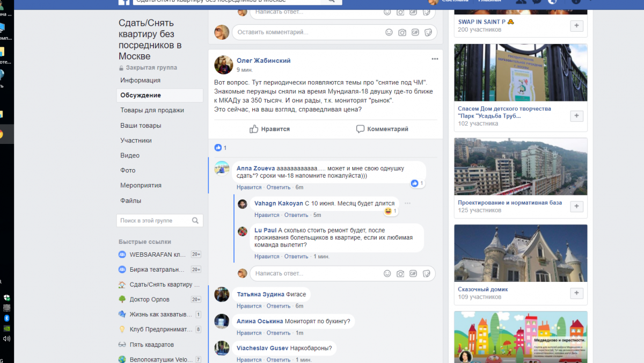Click the lightbulb icon beside Клуб Предпринимат...

[x=122, y=330]
